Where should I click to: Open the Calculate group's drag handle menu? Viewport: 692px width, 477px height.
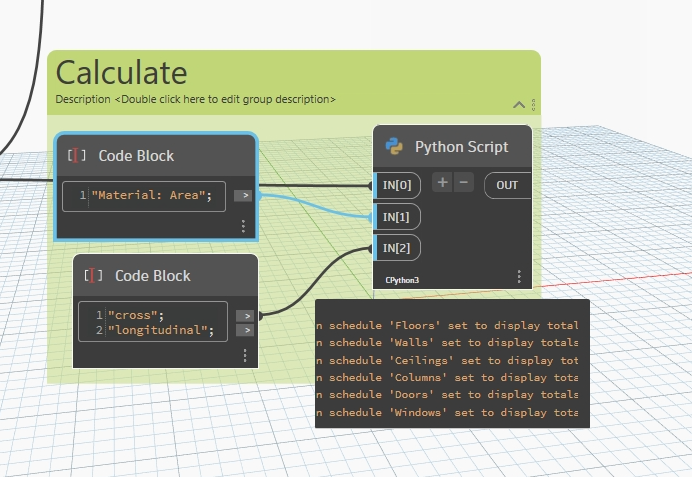click(533, 105)
